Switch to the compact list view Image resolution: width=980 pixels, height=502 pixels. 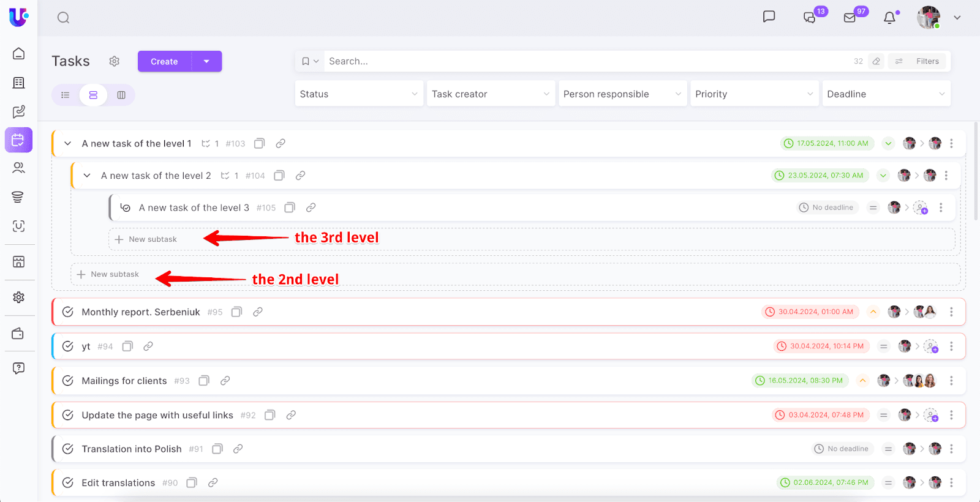click(x=66, y=95)
